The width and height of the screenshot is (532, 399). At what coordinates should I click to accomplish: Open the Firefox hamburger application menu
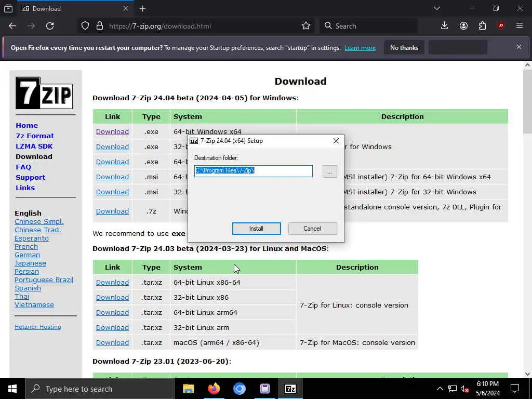click(520, 26)
